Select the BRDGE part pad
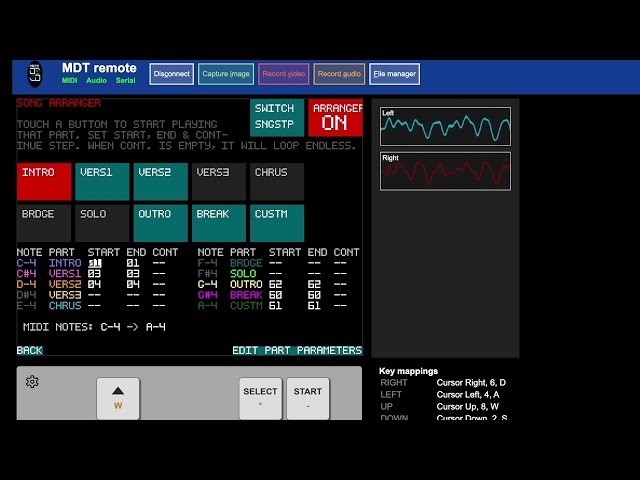This screenshot has height=480, width=640. pos(44,223)
